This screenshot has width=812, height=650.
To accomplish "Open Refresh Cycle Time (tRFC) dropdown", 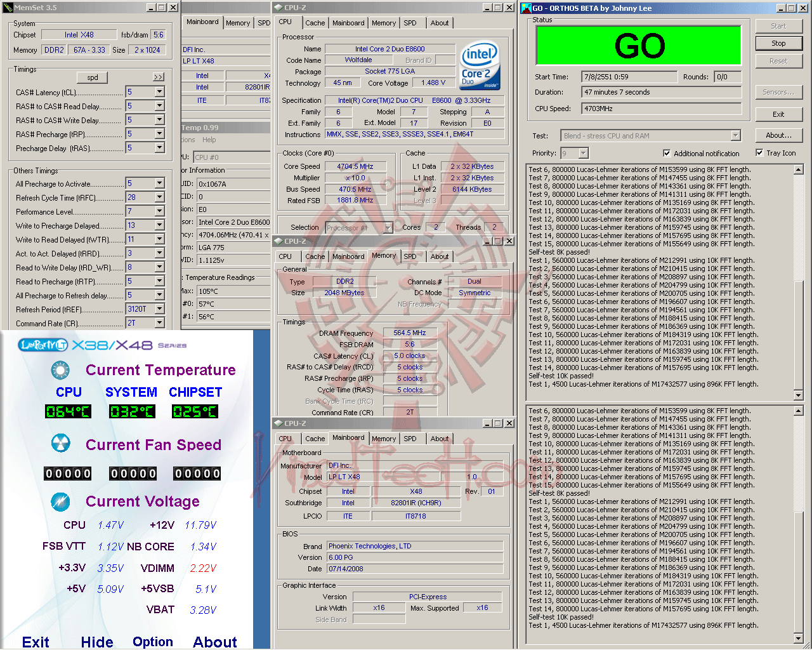I will [159, 197].
